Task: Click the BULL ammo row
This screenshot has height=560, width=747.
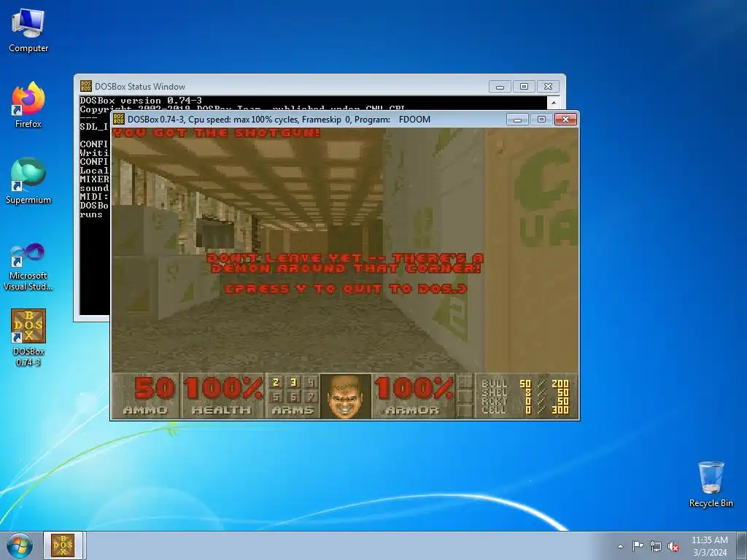Action: tap(525, 384)
